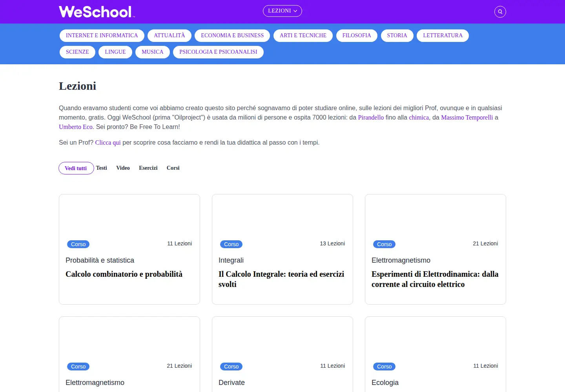Image resolution: width=565 pixels, height=392 pixels.
Task: Open the Esperimenti di Elettrodinamica course
Action: tap(435, 279)
